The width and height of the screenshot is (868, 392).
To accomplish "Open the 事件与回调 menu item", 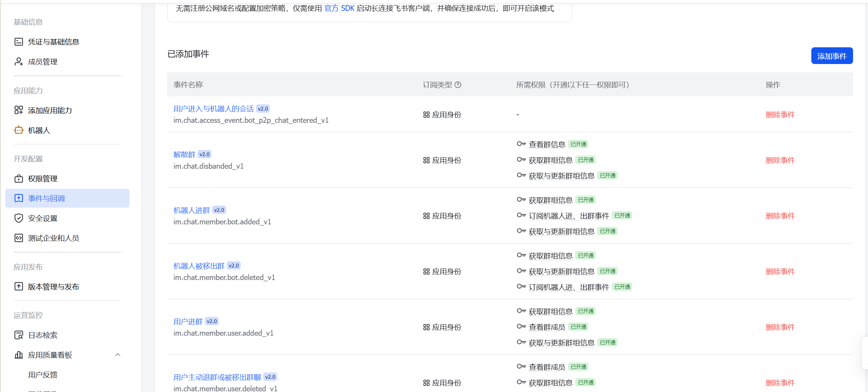I will [x=46, y=198].
